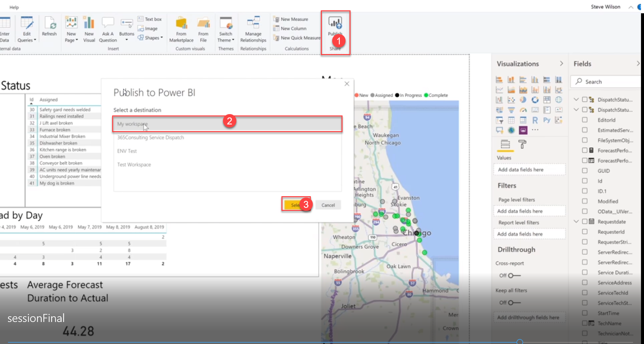The width and height of the screenshot is (644, 344).
Task: Choose the ArcGIS Maps visual
Action: point(511,130)
